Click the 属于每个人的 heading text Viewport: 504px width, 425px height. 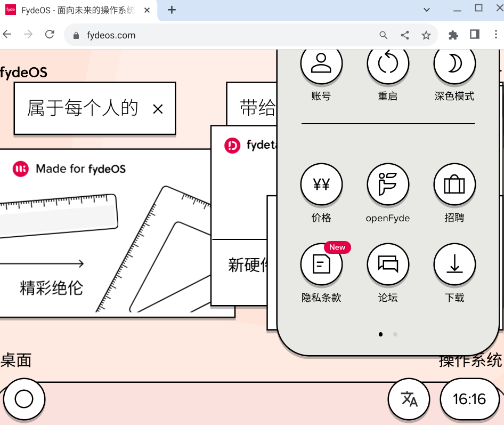pos(83,108)
